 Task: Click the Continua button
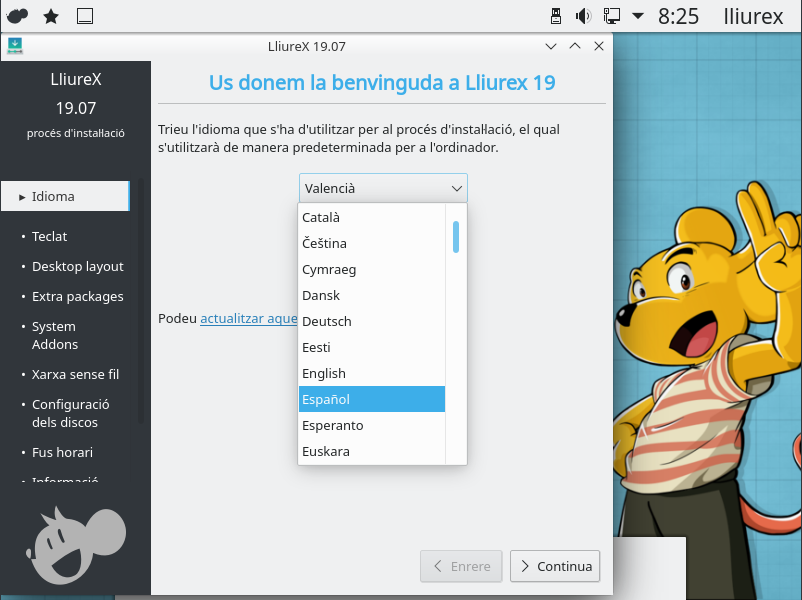pos(555,566)
